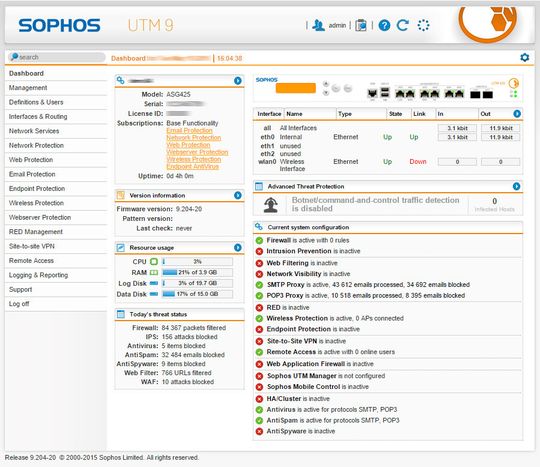Open Dashboard in the sidebar menu
Viewport: 540px width, 467px height.
[56, 73]
